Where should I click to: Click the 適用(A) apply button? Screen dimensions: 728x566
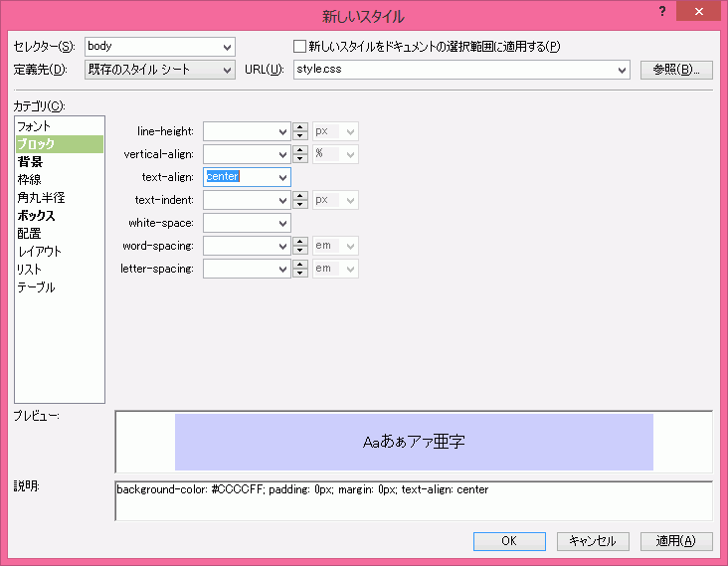point(676,541)
